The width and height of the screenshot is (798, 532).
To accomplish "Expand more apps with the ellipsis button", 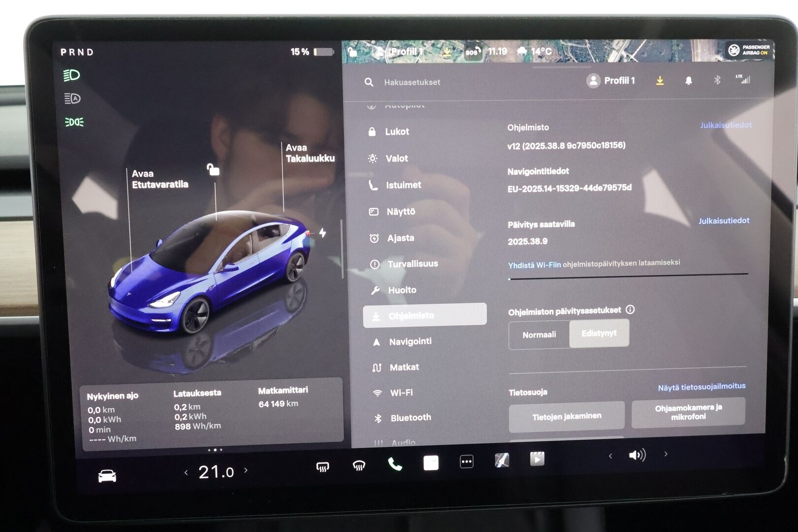I will pyautogui.click(x=466, y=464).
